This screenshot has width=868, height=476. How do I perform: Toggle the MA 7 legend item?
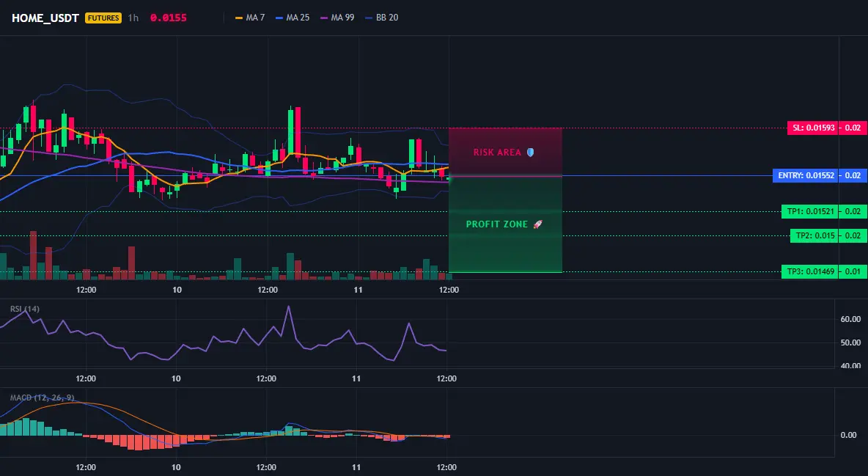[x=250, y=18]
